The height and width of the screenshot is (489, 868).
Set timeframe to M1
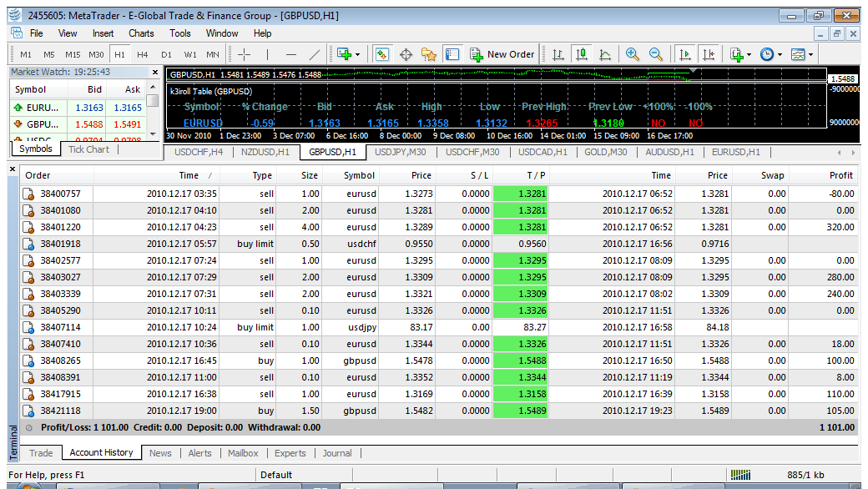click(26, 54)
